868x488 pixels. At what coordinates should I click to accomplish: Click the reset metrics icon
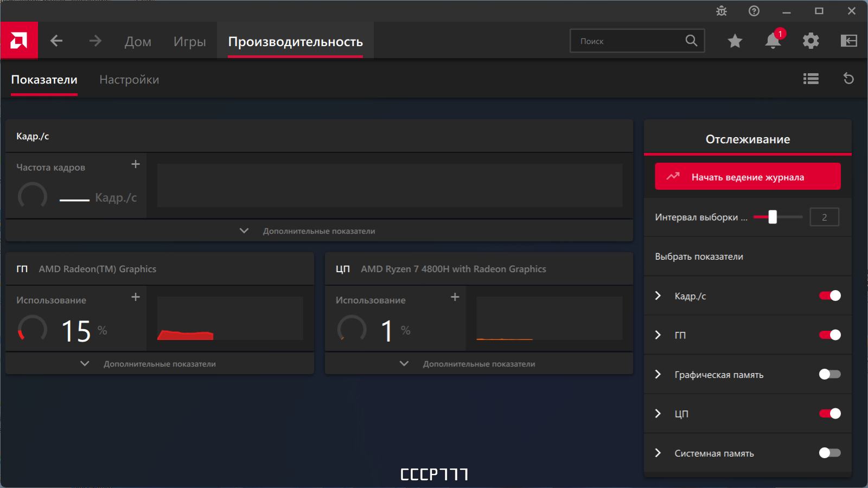(x=849, y=79)
